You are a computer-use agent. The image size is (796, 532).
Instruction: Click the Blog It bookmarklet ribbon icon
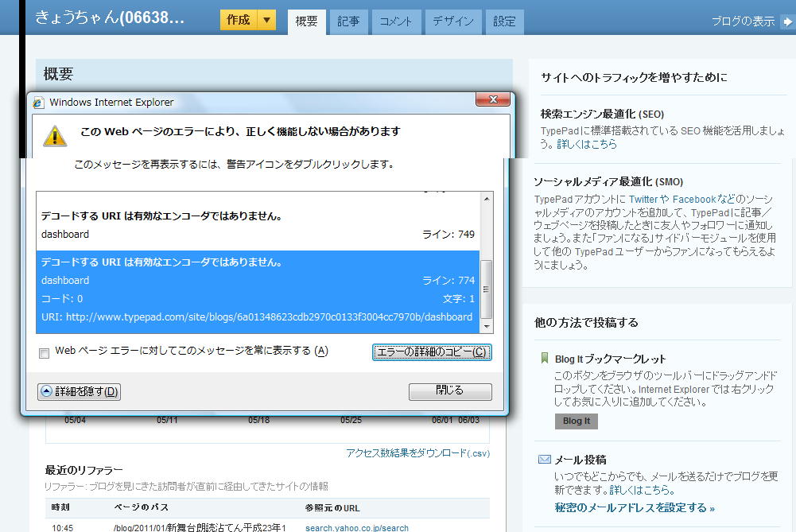click(545, 359)
